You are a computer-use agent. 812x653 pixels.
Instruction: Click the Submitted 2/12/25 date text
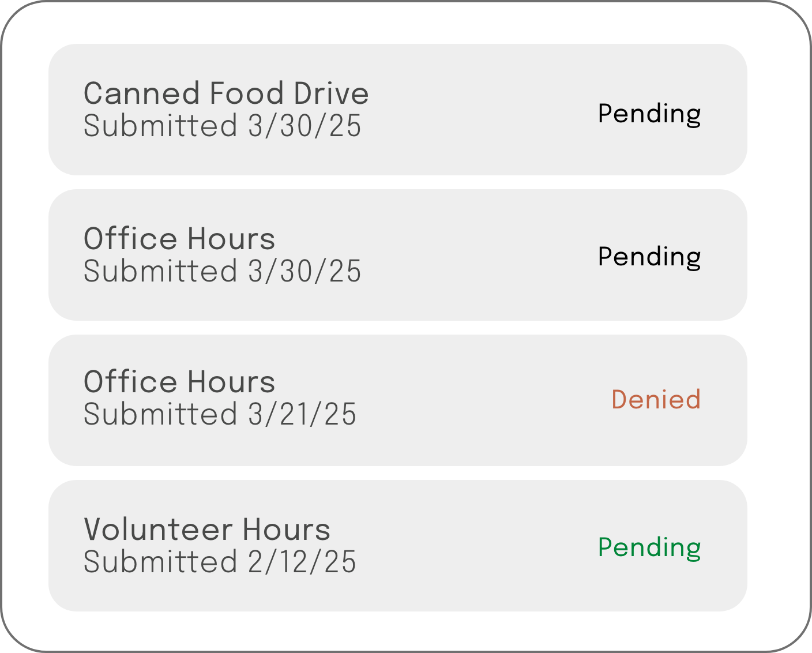(x=220, y=562)
